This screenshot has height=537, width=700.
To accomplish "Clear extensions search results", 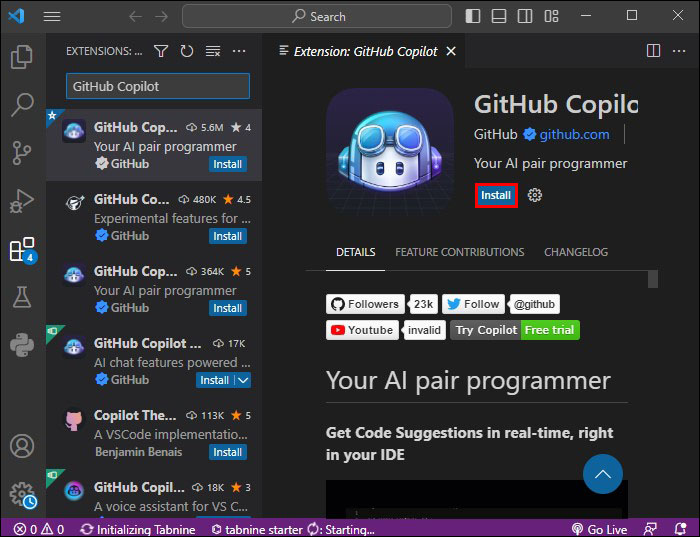I will pyautogui.click(x=213, y=51).
